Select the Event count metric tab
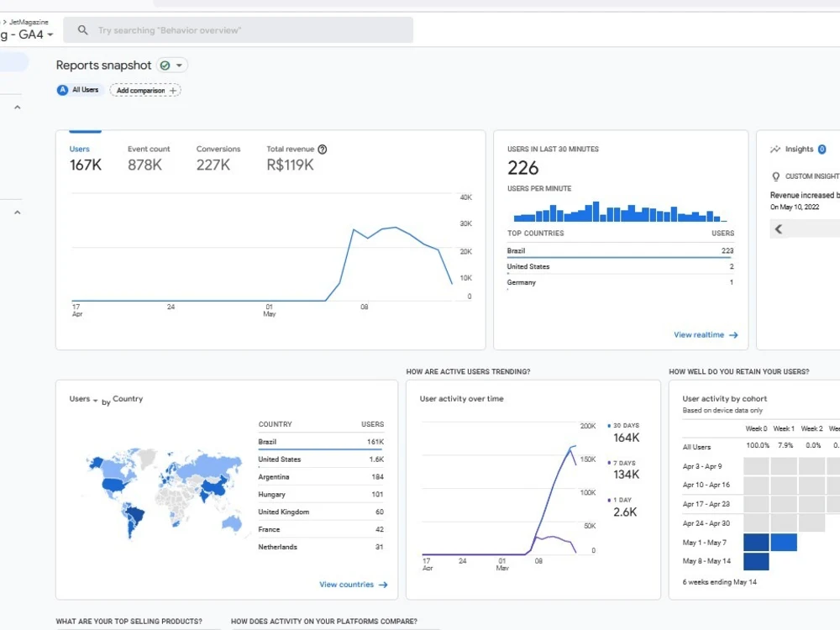Image resolution: width=840 pixels, height=630 pixels. [149, 159]
